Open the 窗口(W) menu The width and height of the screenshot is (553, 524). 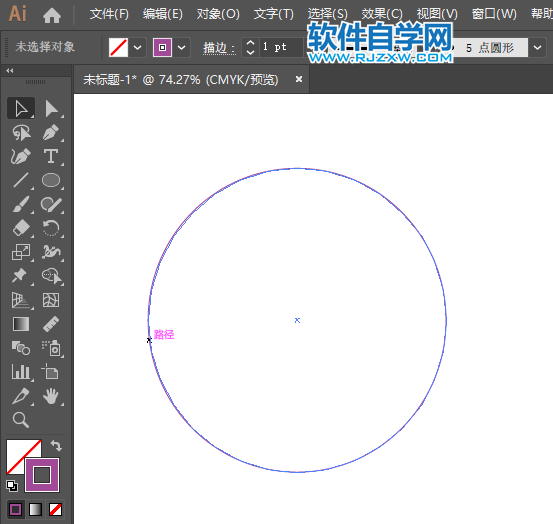coord(494,14)
